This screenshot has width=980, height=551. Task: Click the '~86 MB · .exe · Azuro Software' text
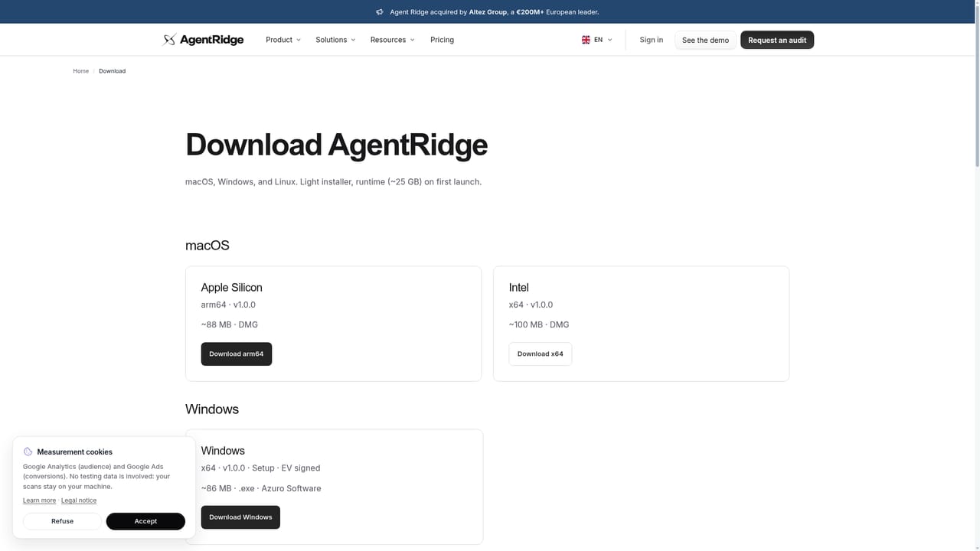[261, 488]
